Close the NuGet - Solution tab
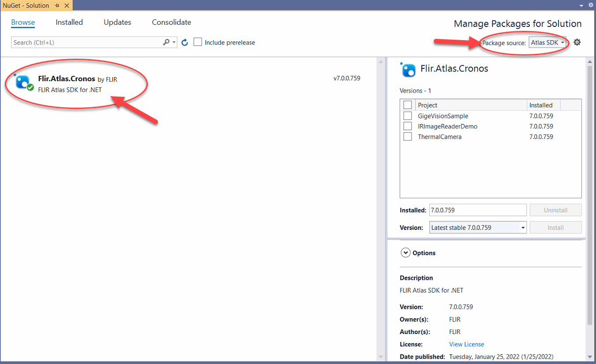The height and width of the screenshot is (364, 596). click(x=66, y=5)
